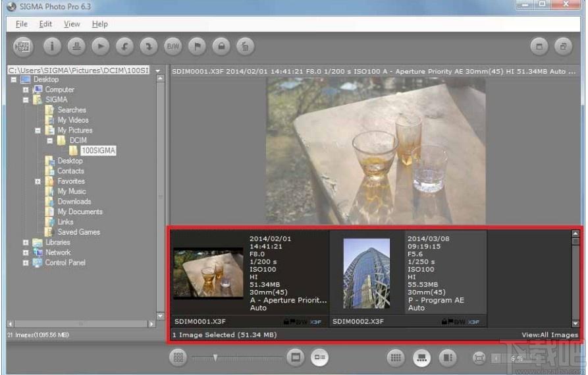Select preview with side filmstrip layout
The width and height of the screenshot is (588, 375).
[x=448, y=358]
